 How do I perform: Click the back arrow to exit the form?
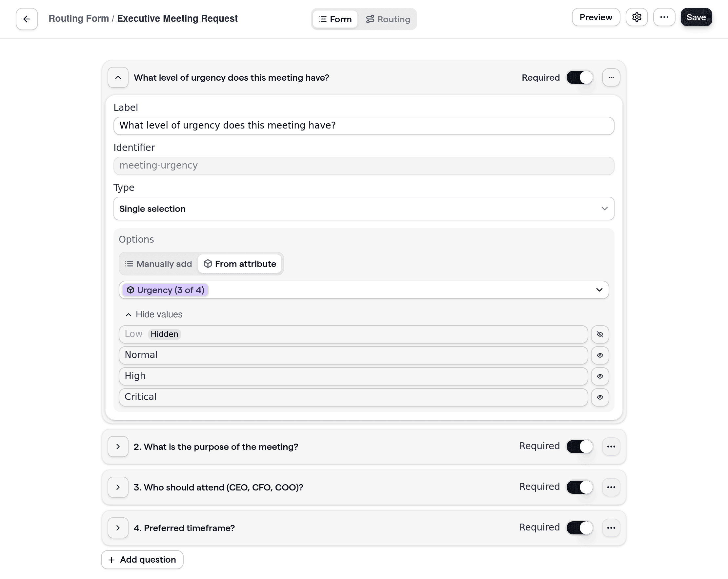point(26,19)
